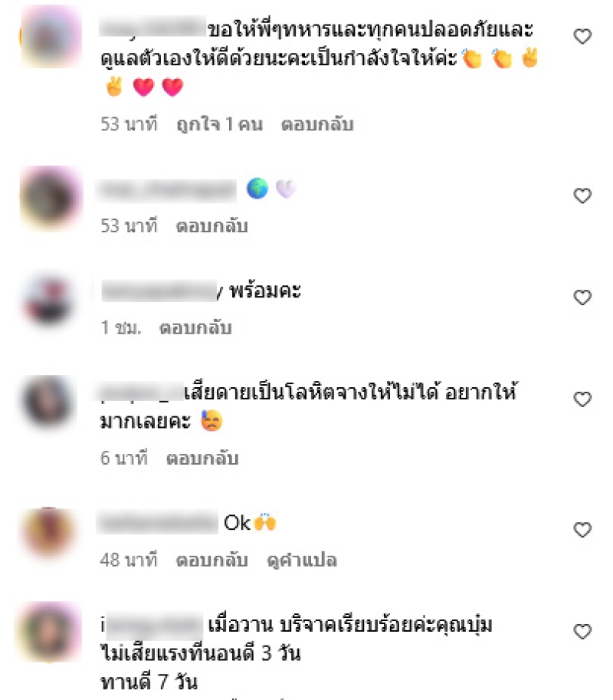613x700 pixels.
Task: Open the first commenter's profile picture
Action: coord(51,37)
